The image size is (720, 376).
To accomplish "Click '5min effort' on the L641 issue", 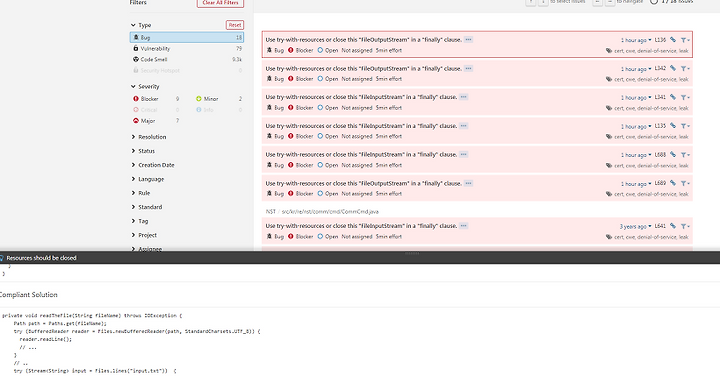I will tap(388, 237).
